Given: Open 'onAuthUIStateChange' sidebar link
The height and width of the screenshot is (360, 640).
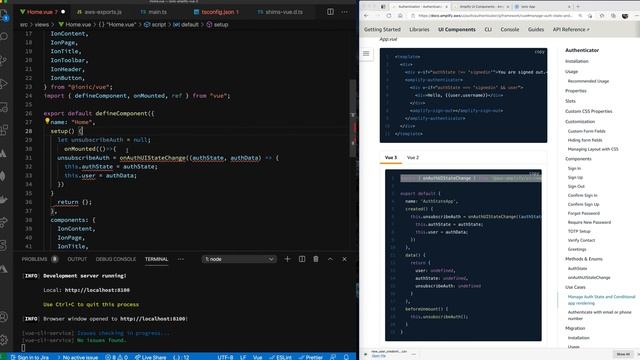Looking at the screenshot, I should coord(589,278).
